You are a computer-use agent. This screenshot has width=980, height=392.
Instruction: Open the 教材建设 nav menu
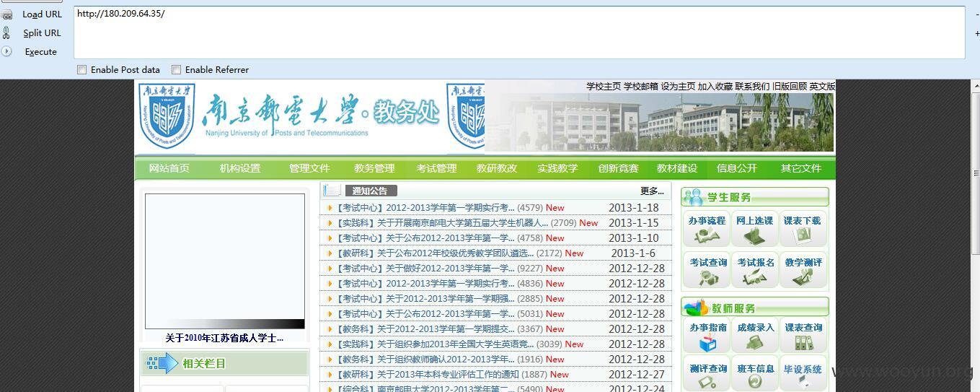tap(677, 168)
